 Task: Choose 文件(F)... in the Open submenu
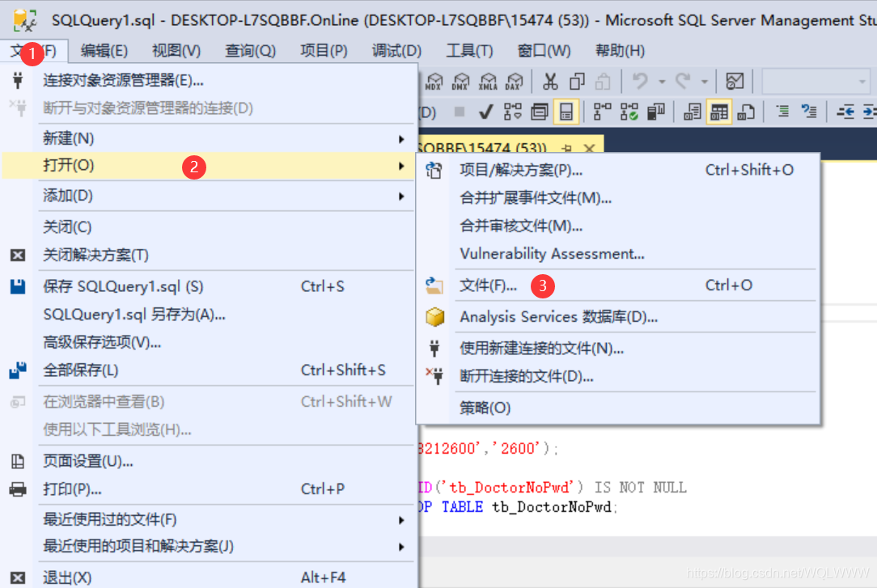click(619, 286)
